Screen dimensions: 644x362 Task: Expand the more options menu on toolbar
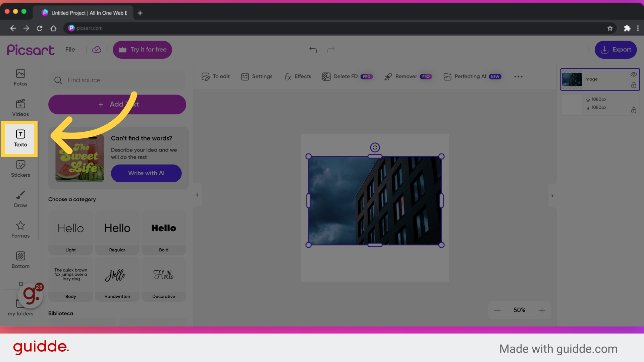pos(518,76)
